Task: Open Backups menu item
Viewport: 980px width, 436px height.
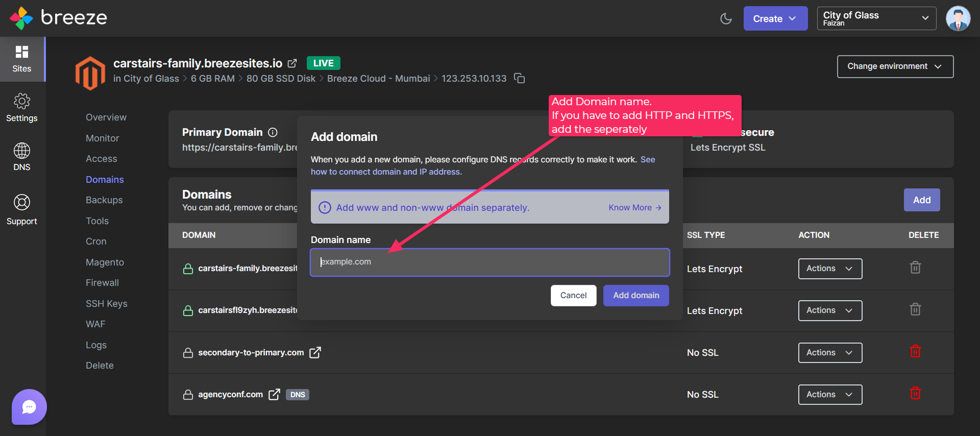Action: pyautogui.click(x=104, y=200)
